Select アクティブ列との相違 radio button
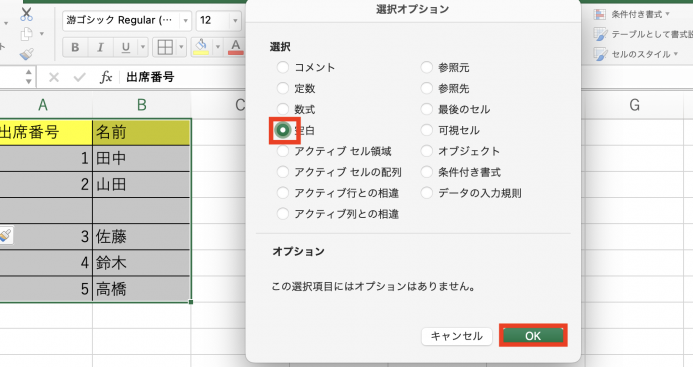 pyautogui.click(x=283, y=214)
